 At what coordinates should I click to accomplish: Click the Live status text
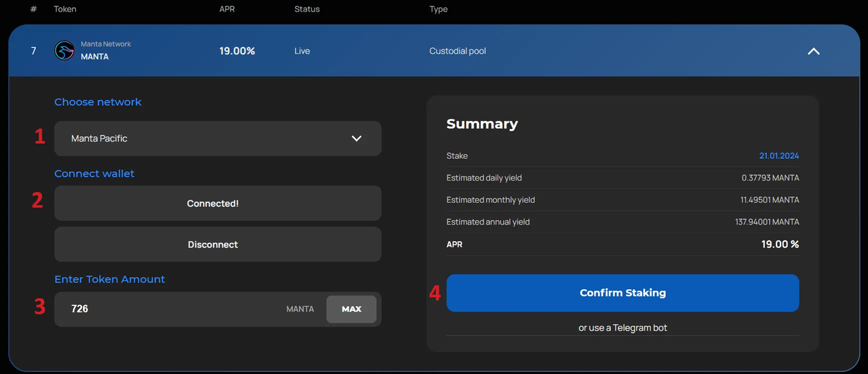coord(302,51)
